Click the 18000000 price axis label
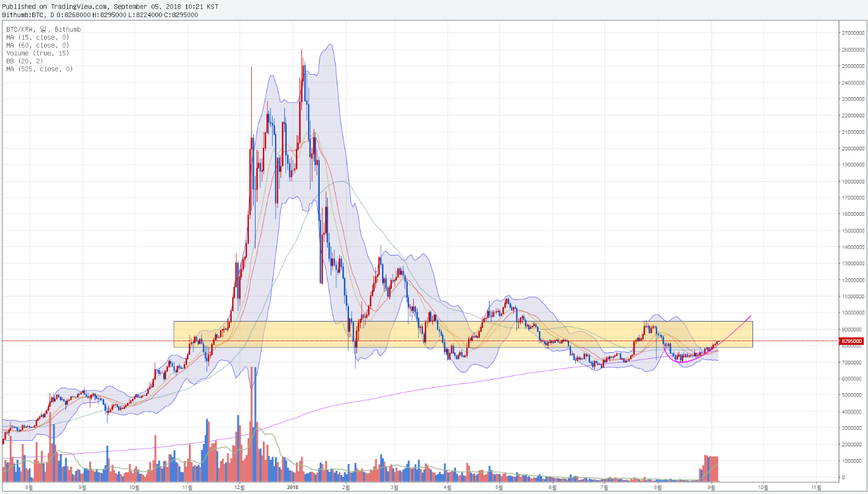 (853, 181)
